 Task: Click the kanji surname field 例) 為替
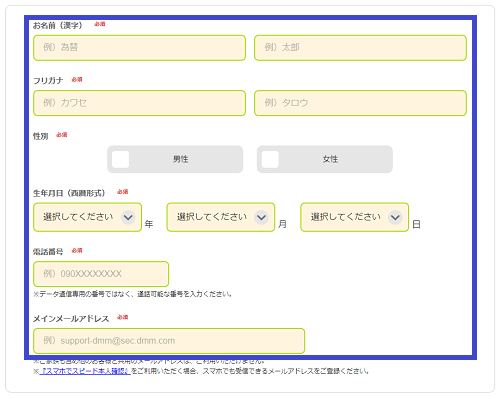click(139, 48)
